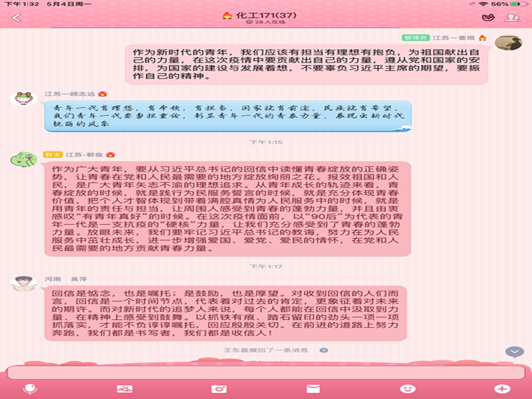Screen dimensions: 532x399
Task: Jump to latest messages with down arrow
Action: pyautogui.click(x=514, y=352)
